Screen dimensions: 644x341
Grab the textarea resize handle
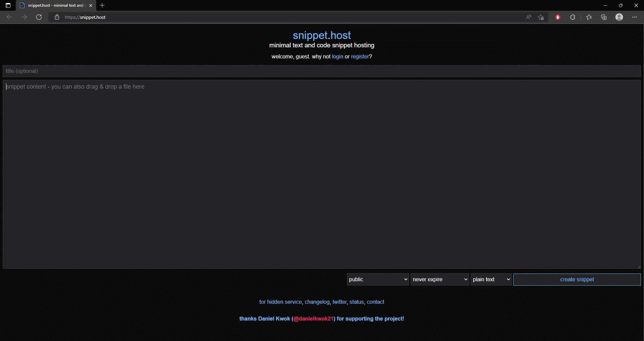pos(639,267)
